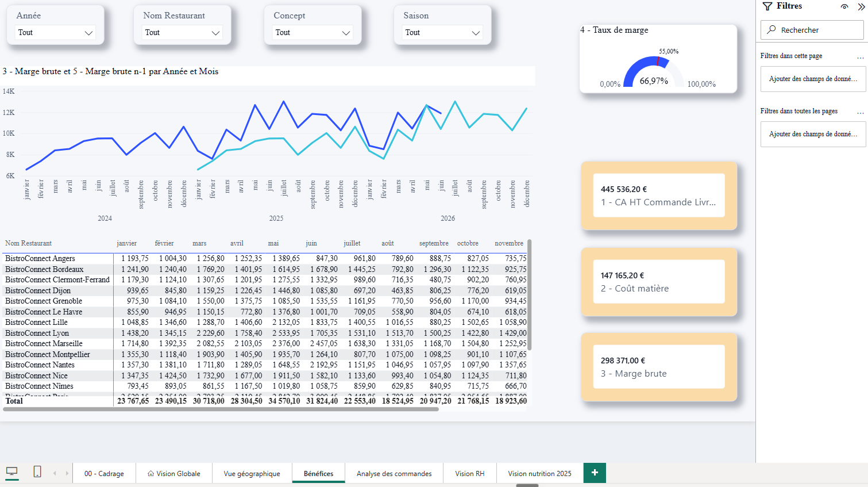Sort table by Nom Restaurant column header

[28, 243]
